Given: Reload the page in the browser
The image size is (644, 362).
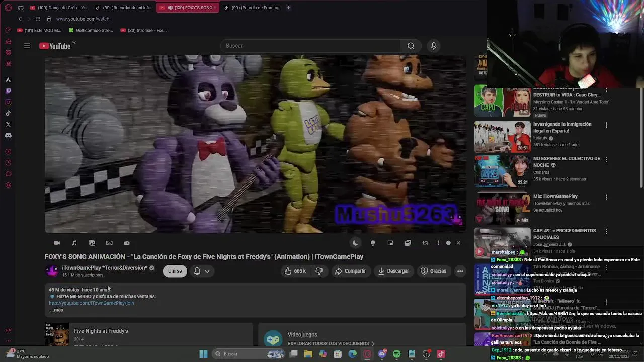Looking at the screenshot, I should [x=38, y=19].
